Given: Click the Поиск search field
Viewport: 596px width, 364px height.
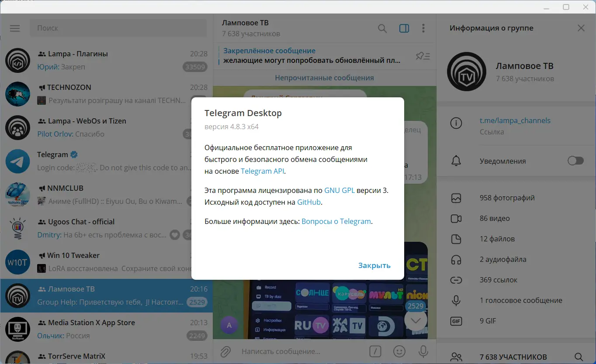Looking at the screenshot, I should pyautogui.click(x=118, y=28).
